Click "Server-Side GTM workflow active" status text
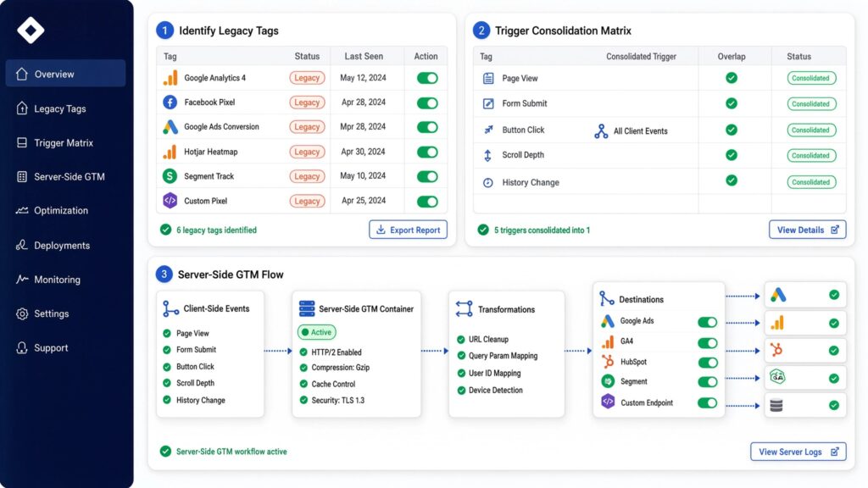Image resolution: width=868 pixels, height=488 pixels. coord(231,452)
